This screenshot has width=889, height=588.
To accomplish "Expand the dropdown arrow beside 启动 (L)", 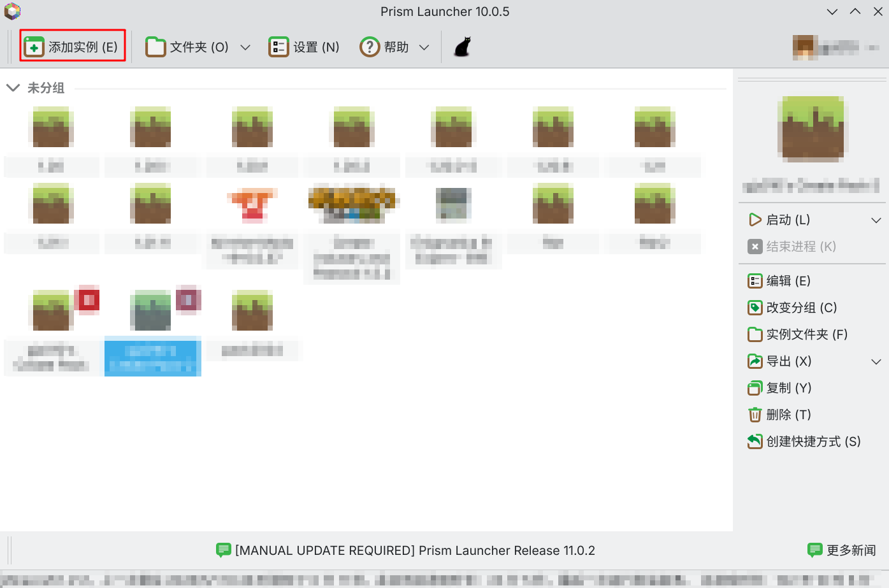I will 876,220.
